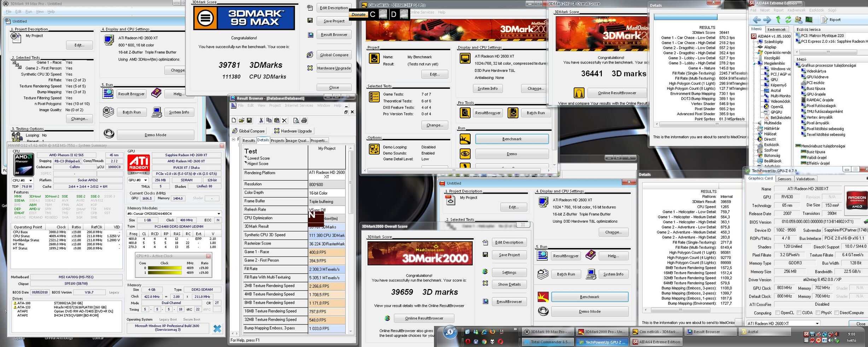Click Save floppy icon in Result Browser toolbar

point(249,120)
